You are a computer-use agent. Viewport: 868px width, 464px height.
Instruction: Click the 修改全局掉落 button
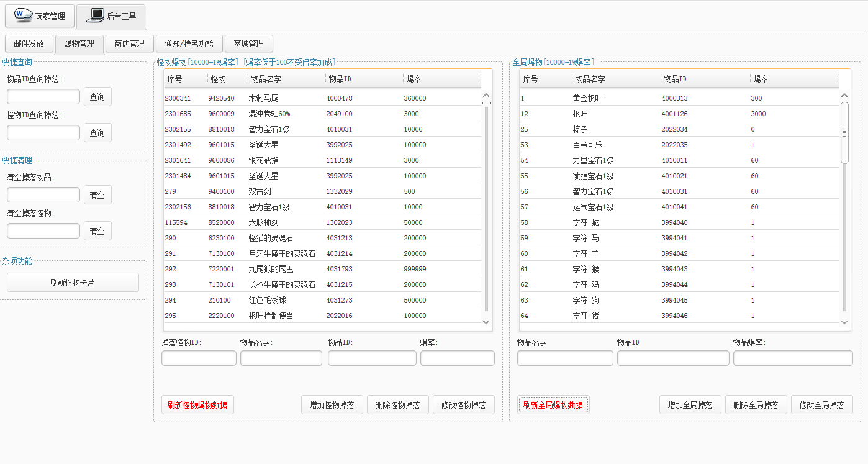(822, 405)
